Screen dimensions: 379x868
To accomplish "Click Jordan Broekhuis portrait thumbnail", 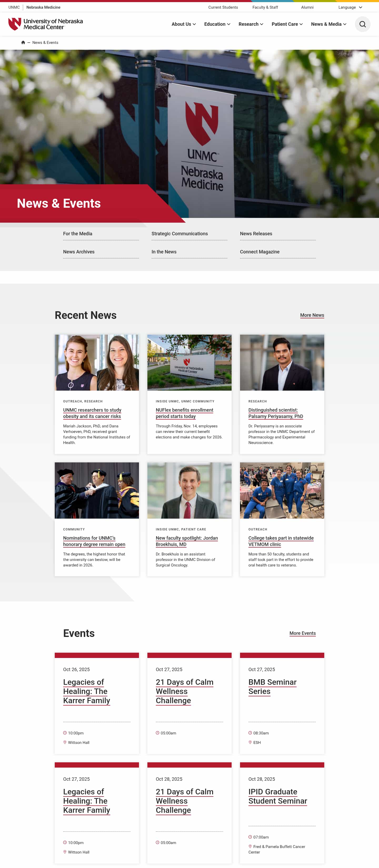I will tap(189, 490).
